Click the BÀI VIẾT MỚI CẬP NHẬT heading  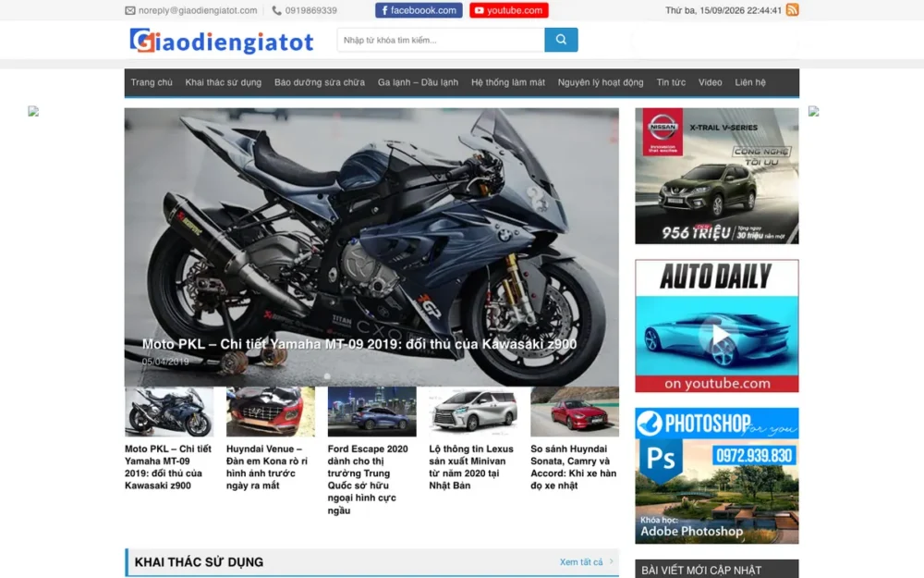(701, 571)
